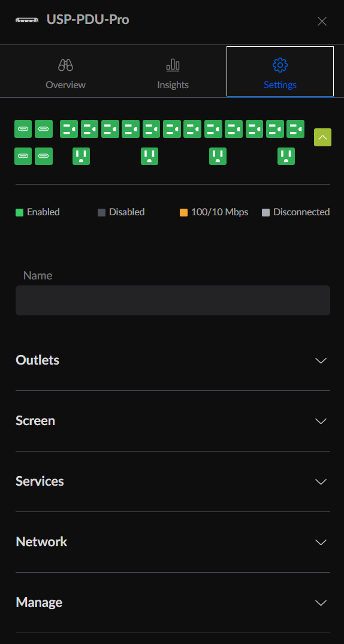This screenshot has width=344, height=644.
Task: Click the first horizontal power outlet icon
Action: point(69,128)
